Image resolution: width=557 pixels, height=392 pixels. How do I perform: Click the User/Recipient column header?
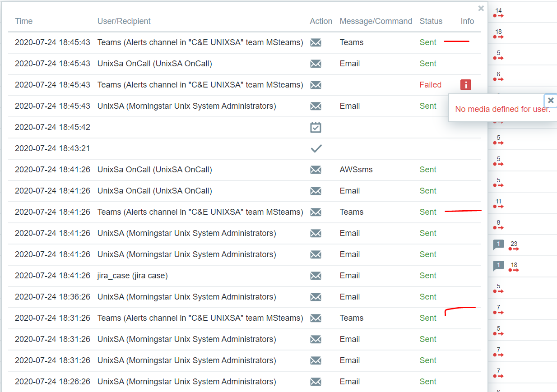[124, 21]
